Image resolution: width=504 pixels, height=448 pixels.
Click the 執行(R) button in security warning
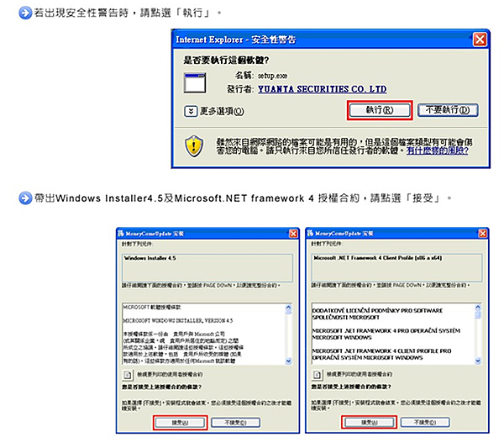click(380, 110)
